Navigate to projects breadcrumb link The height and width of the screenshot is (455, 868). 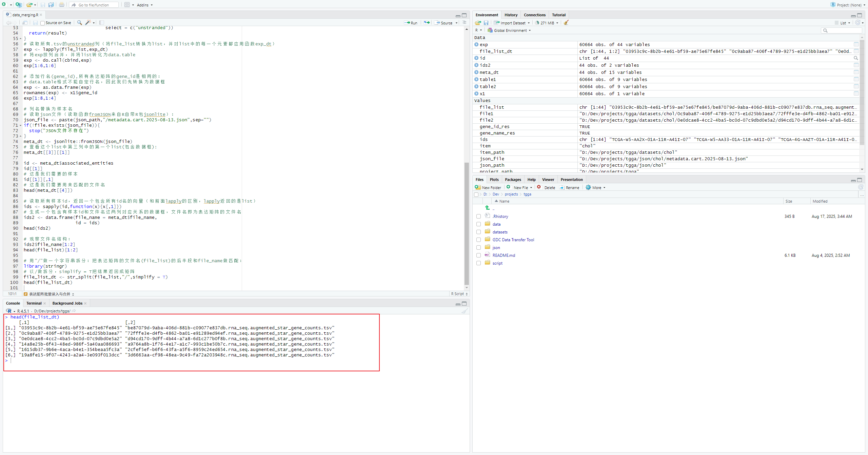(511, 194)
